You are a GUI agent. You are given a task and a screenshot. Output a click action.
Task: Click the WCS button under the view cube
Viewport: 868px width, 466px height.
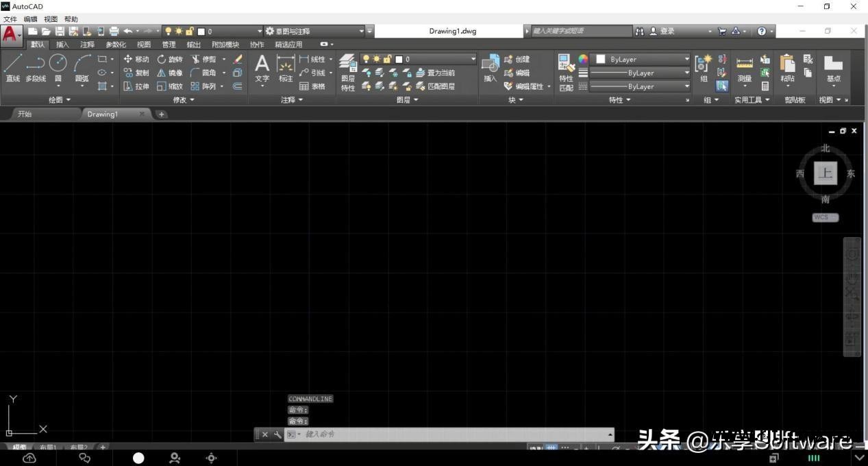pyautogui.click(x=825, y=217)
